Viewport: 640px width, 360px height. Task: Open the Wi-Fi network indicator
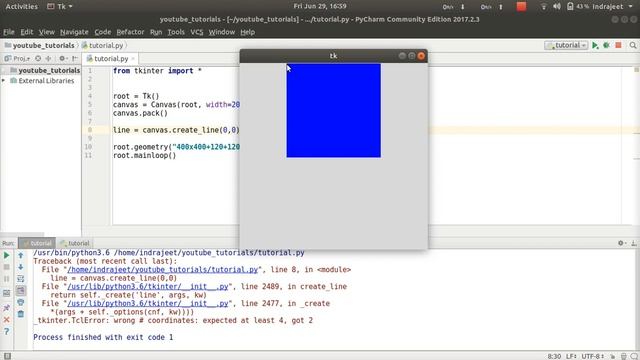click(x=544, y=7)
